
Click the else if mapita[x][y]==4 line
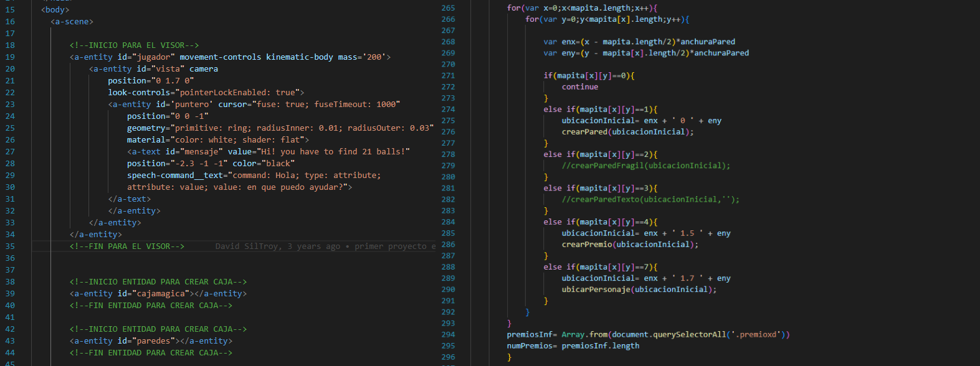pos(601,222)
